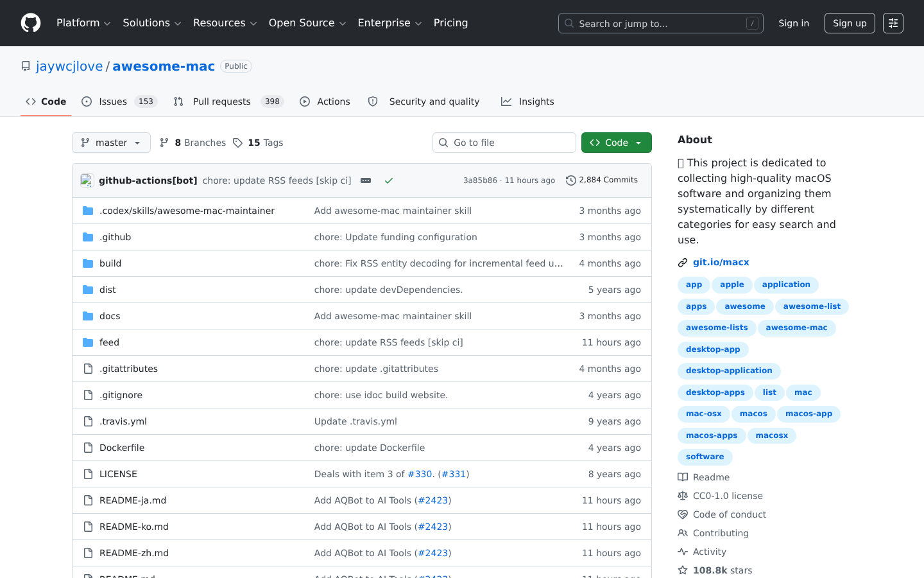924x578 pixels.
Task: Click the .github folder icon
Action: pyautogui.click(x=88, y=237)
